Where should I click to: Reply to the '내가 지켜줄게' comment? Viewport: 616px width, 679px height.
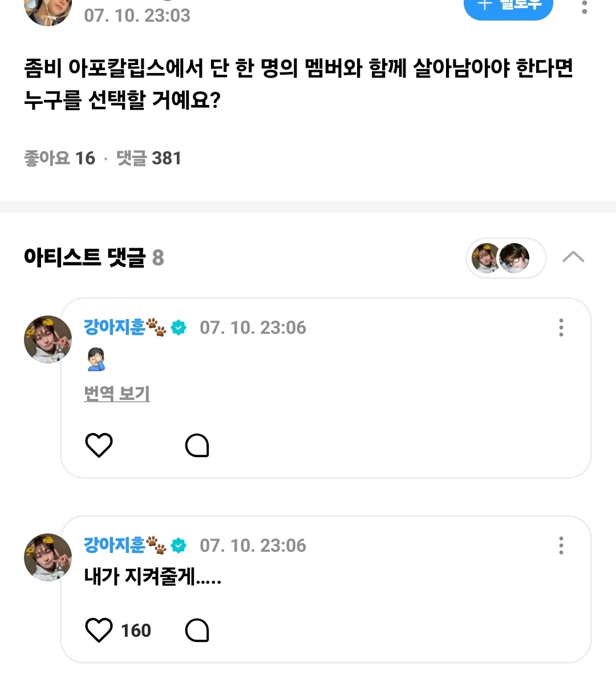(x=197, y=630)
